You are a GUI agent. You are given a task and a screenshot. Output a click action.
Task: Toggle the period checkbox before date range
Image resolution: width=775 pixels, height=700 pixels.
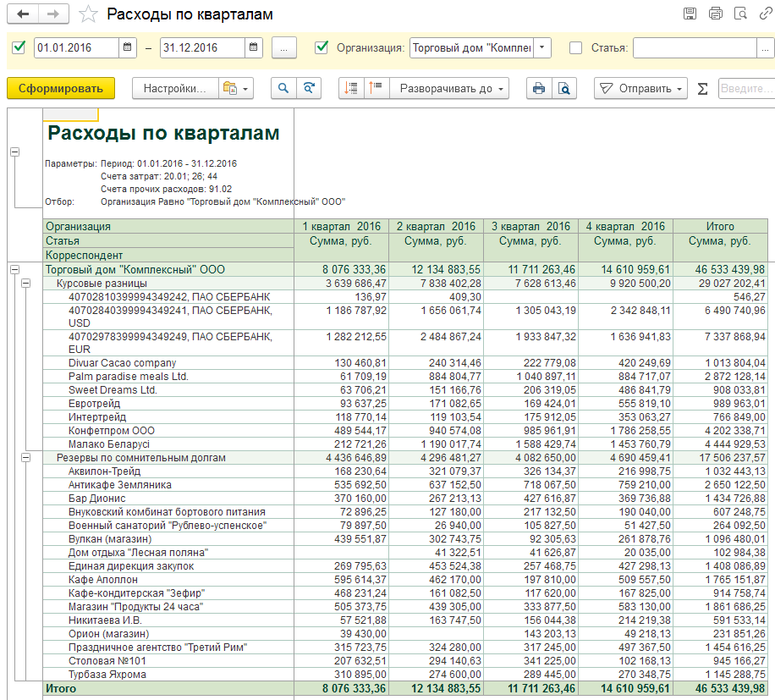click(x=19, y=48)
